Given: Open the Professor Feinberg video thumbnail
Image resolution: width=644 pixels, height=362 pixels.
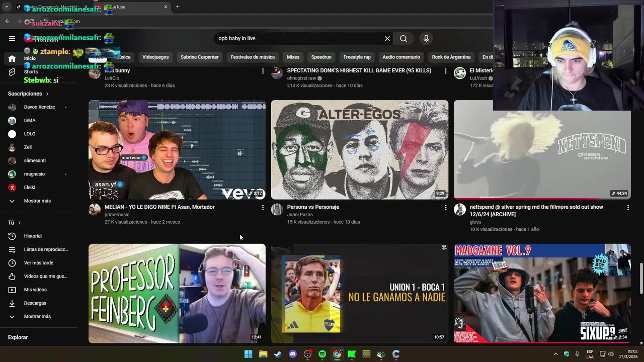Looking at the screenshot, I should point(177,294).
